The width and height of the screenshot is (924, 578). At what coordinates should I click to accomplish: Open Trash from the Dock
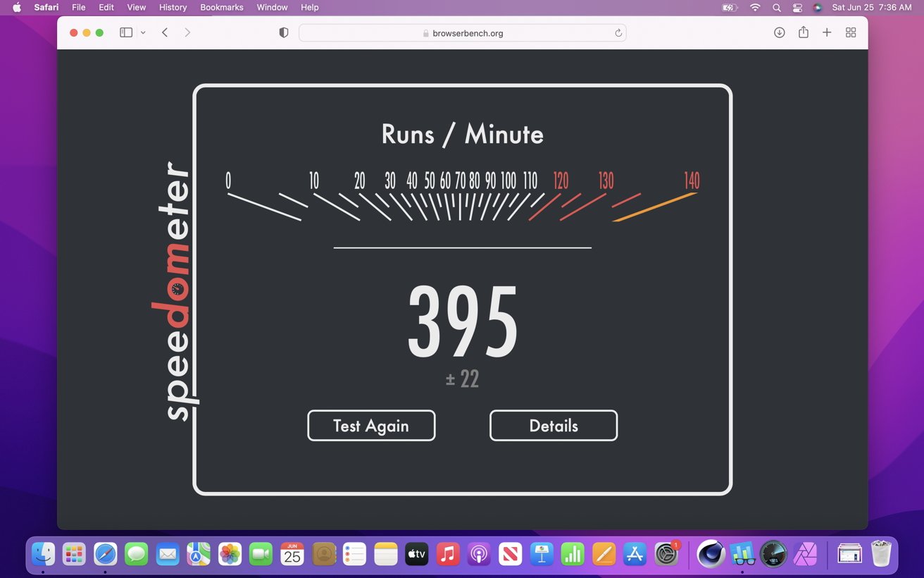pyautogui.click(x=881, y=554)
